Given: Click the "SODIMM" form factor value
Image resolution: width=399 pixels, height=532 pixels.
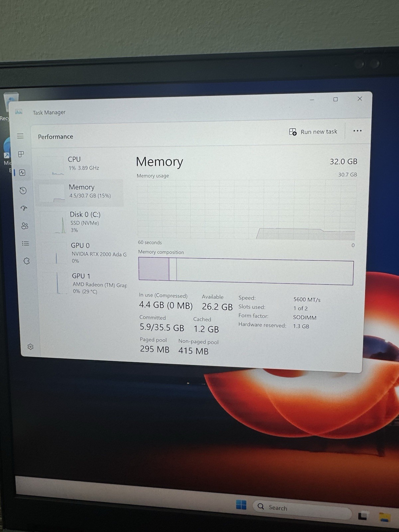Looking at the screenshot, I should [x=305, y=318].
